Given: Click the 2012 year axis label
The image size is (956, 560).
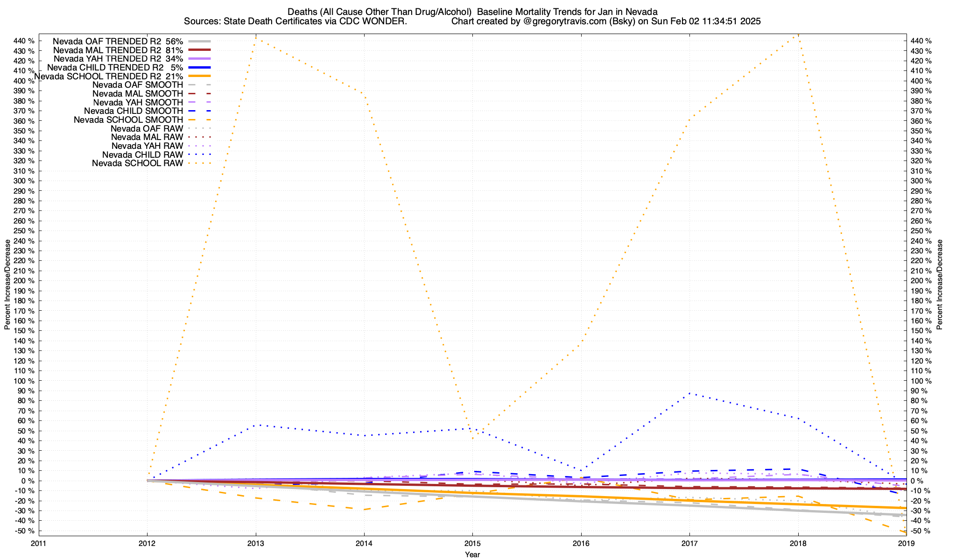Looking at the screenshot, I should coord(147,543).
